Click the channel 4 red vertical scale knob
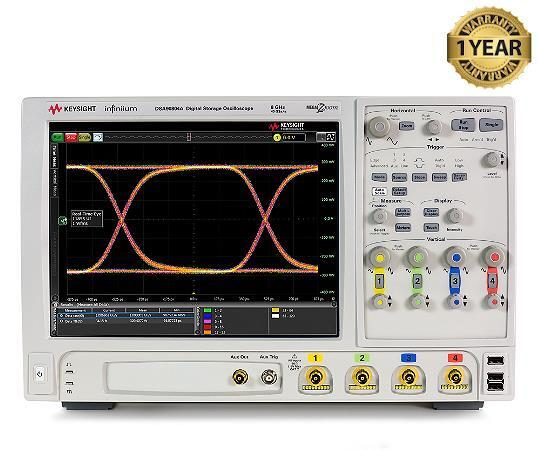The height and width of the screenshot is (450, 538). pyautogui.click(x=494, y=258)
